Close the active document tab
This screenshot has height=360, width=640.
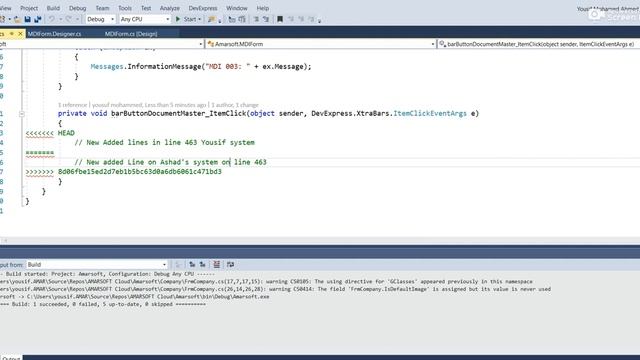click(20, 33)
